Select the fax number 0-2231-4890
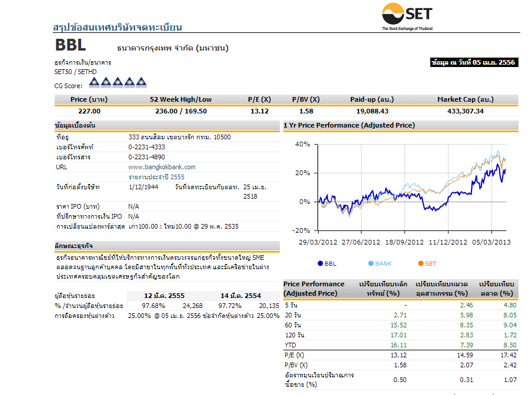 [146, 157]
